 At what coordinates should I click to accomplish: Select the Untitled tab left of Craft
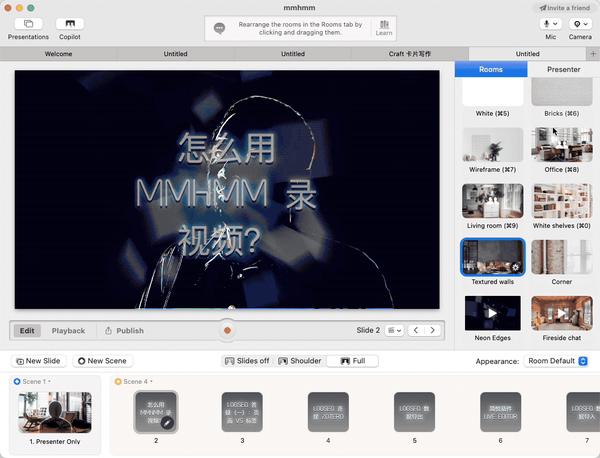(293, 54)
